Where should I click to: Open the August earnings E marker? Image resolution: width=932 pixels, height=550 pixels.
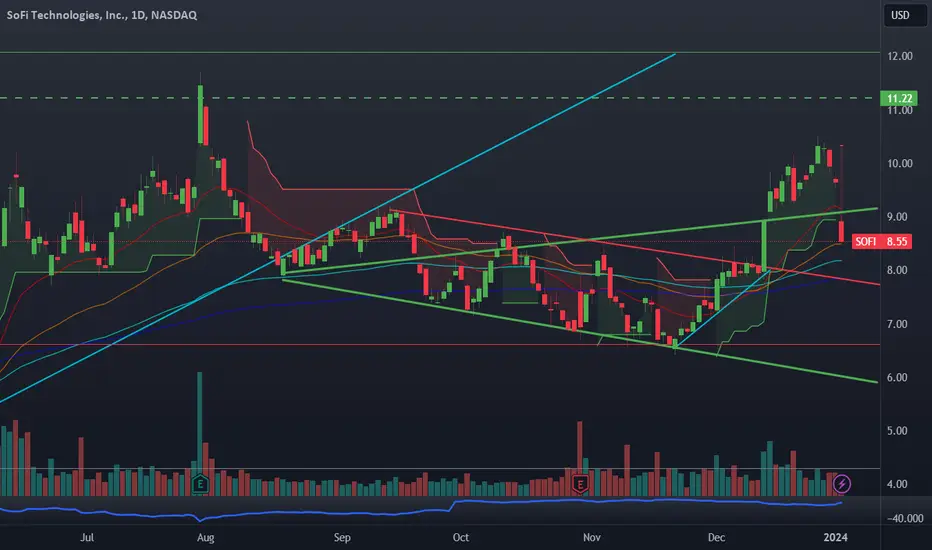(x=200, y=484)
